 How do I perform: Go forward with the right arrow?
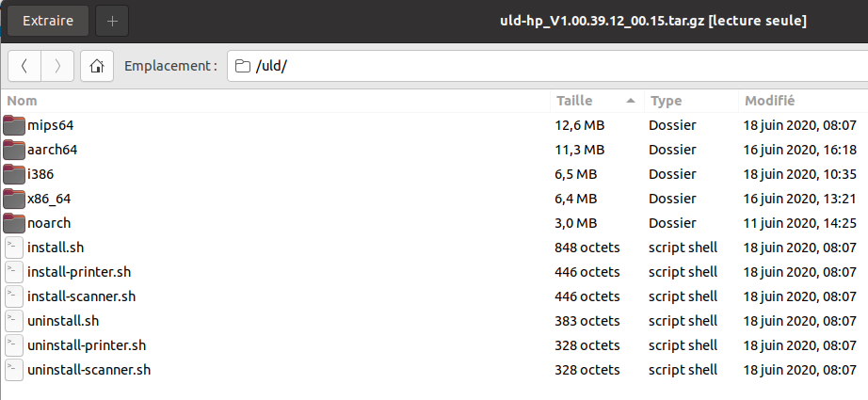pyautogui.click(x=58, y=66)
